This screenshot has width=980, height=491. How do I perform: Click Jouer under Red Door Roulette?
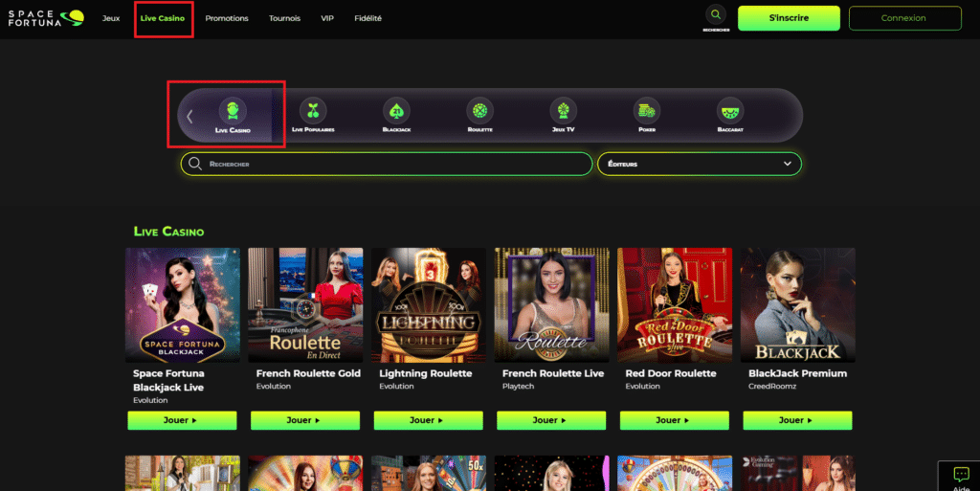675,420
